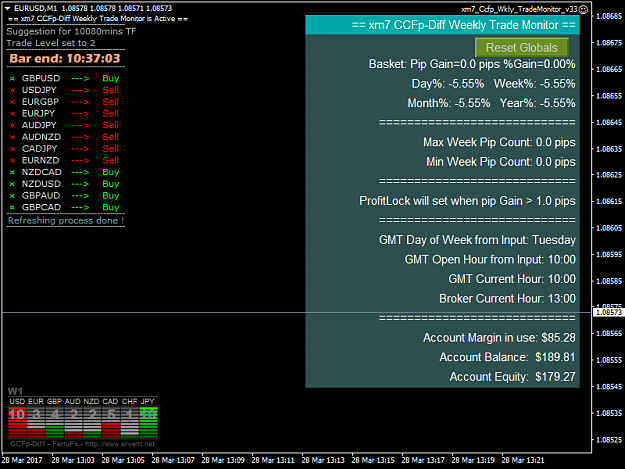Click the W1 timeframe label above meter
Screen dimensions: 625x469
coord(16,391)
